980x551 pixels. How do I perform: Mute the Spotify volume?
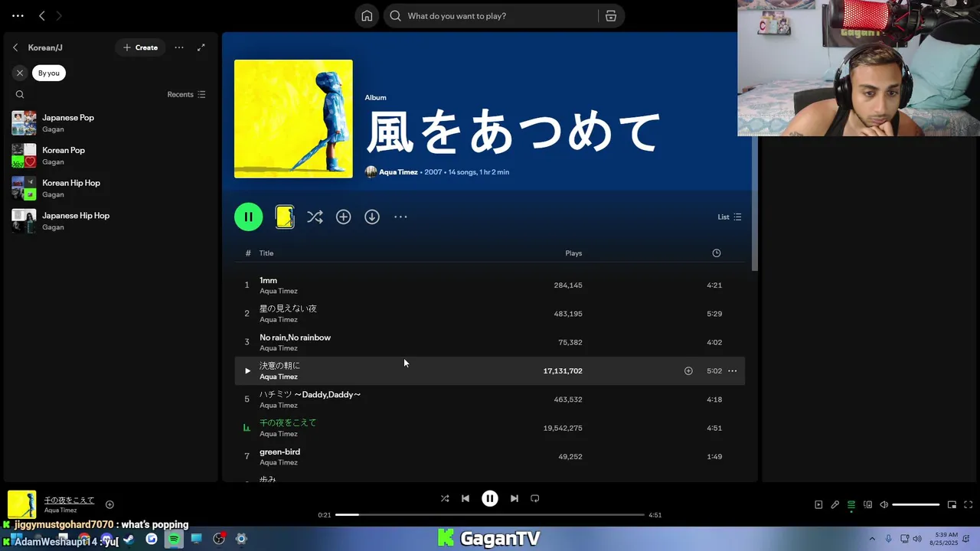(x=884, y=504)
